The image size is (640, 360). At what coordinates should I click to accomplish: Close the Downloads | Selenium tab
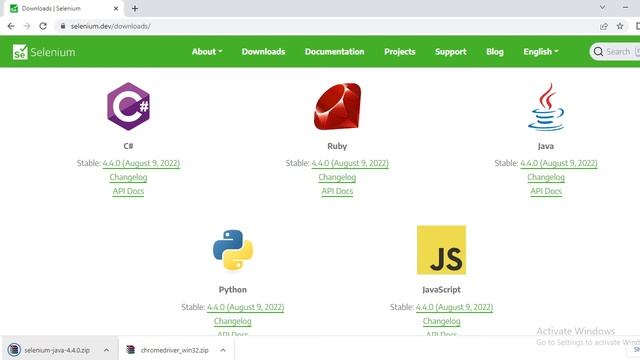116,8
